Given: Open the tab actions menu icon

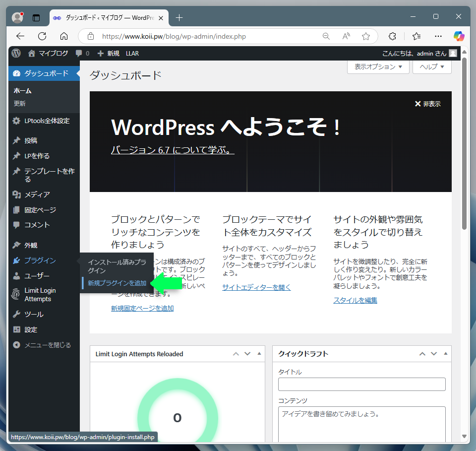Looking at the screenshot, I should click(x=36, y=18).
